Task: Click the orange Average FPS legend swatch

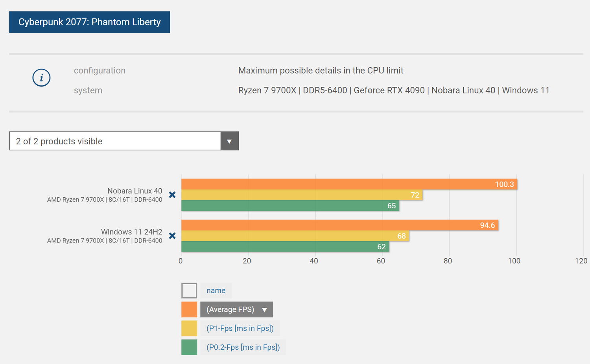Action: pyautogui.click(x=189, y=309)
